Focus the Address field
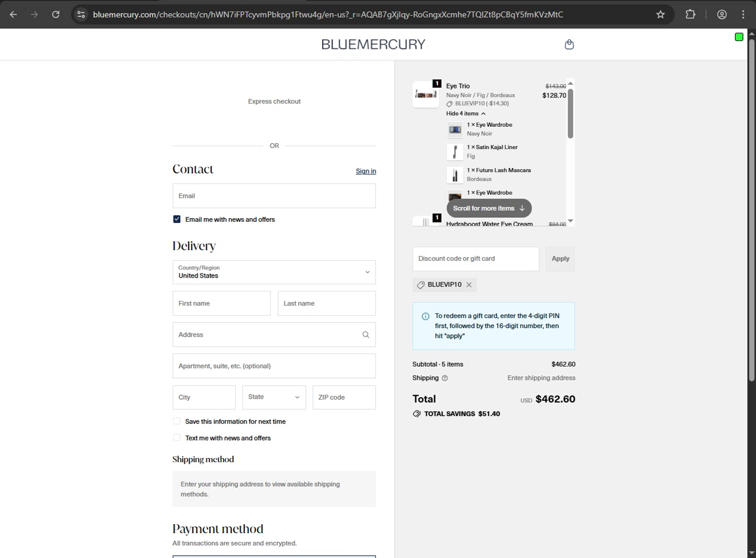The image size is (756, 558). (x=274, y=335)
